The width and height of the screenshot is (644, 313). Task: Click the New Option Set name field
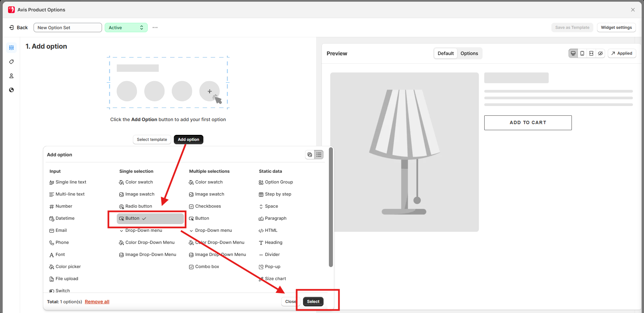pyautogui.click(x=68, y=28)
